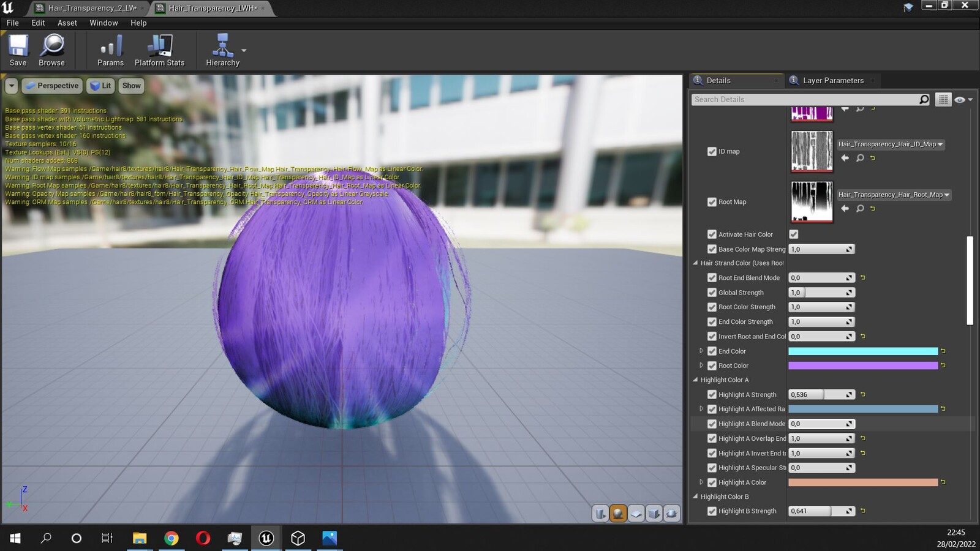Image resolution: width=980 pixels, height=551 pixels.
Task: Use selected asset arrow for Root Map
Action: 845,208
